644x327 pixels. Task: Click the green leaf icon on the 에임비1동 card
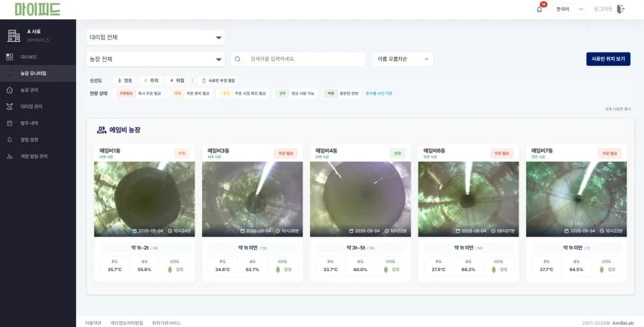pos(170,270)
